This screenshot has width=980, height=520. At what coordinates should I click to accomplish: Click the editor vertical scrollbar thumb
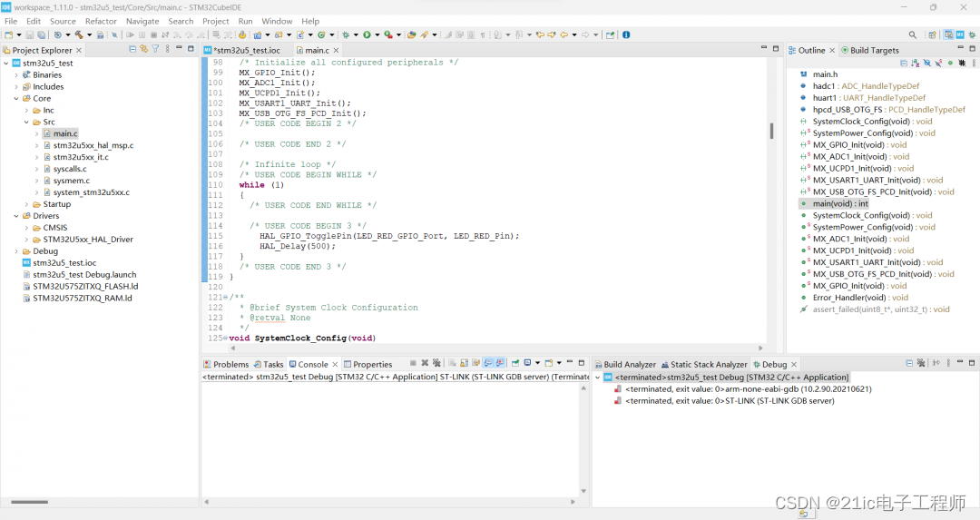click(x=771, y=131)
